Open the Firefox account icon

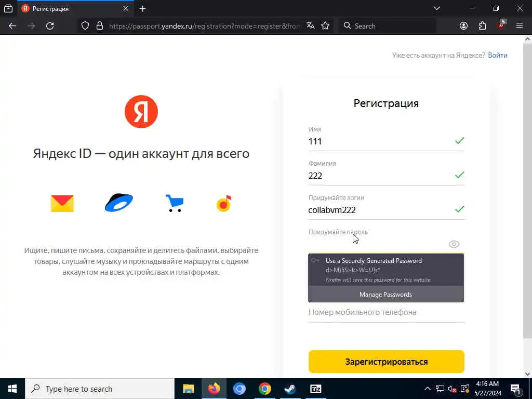(463, 26)
